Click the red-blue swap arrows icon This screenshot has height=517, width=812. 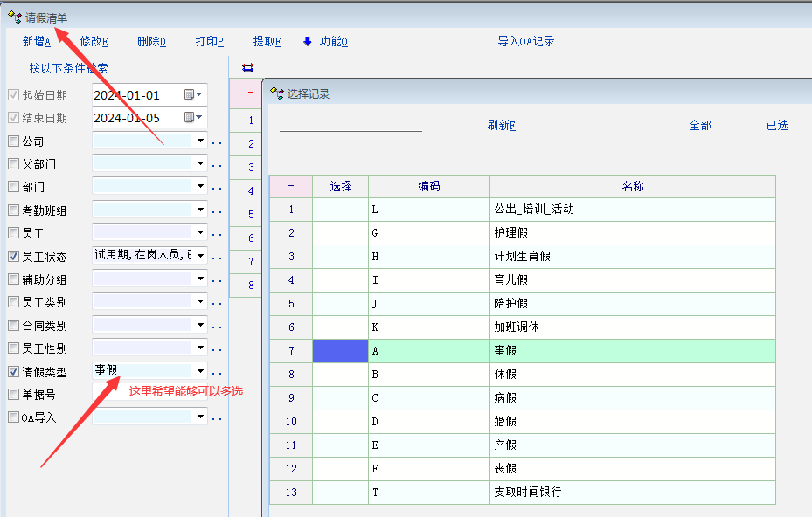247,67
